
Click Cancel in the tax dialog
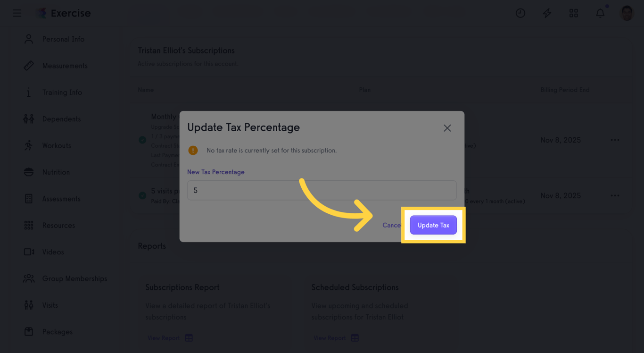391,225
